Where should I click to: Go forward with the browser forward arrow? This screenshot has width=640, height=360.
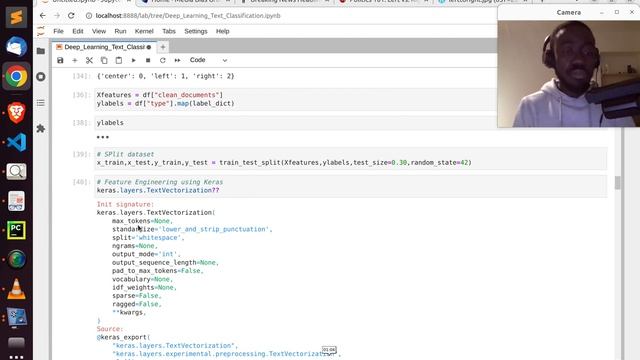[x=57, y=16]
